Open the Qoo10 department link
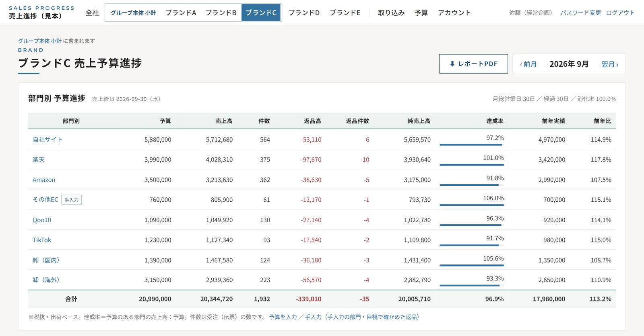Viewport: 644px width, 336px height. coord(42,220)
